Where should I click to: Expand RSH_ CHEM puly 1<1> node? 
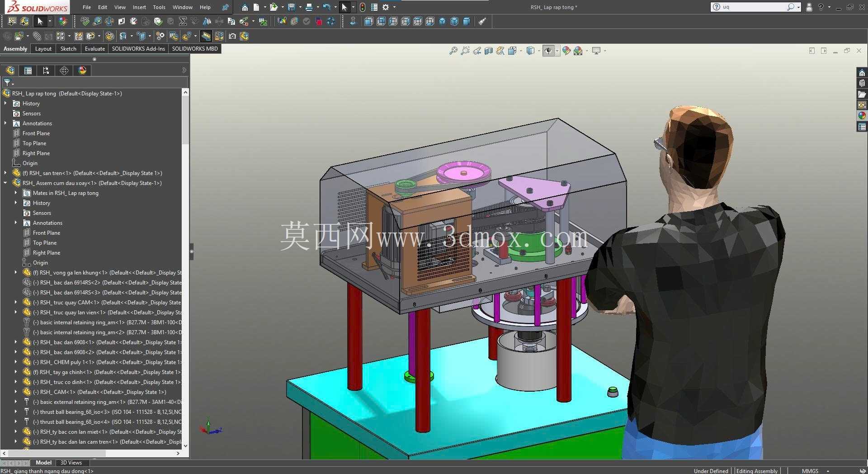16,362
